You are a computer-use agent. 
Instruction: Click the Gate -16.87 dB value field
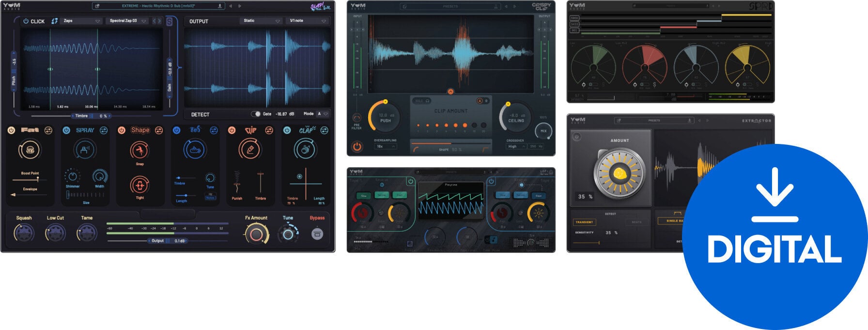[285, 114]
